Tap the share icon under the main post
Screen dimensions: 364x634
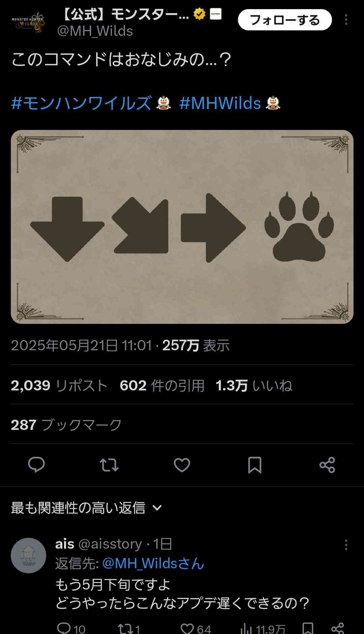(327, 465)
